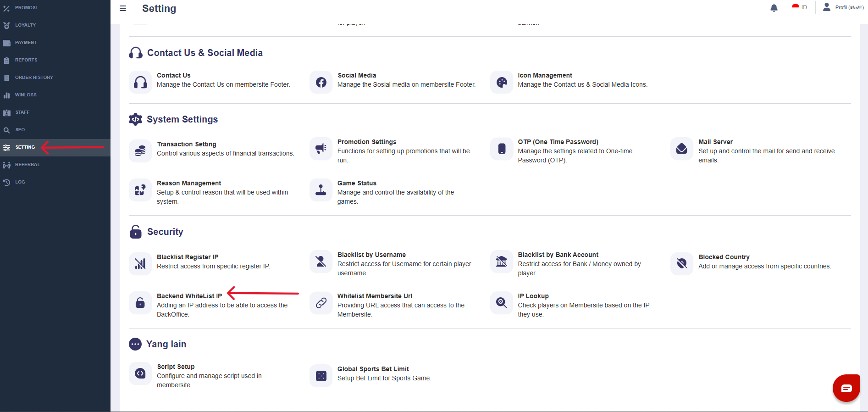868x412 pixels.
Task: Open the live chat widget
Action: point(846,388)
